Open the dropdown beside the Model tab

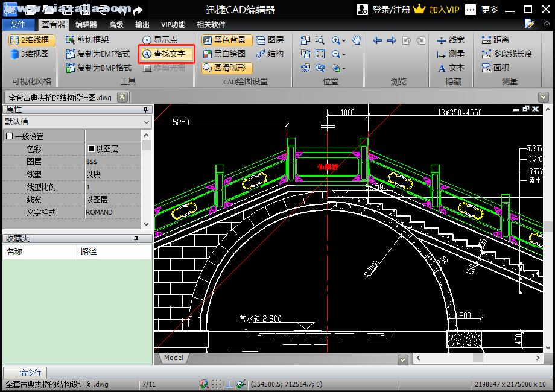403,360
